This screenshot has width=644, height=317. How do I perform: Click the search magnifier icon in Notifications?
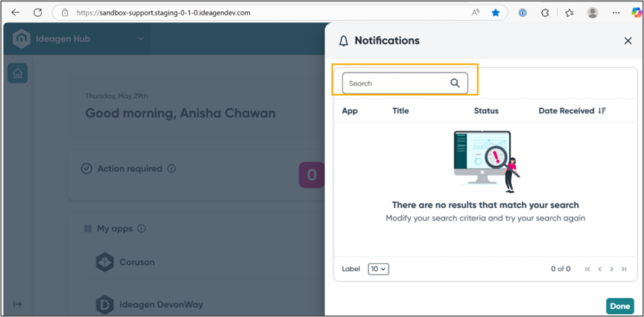455,83
